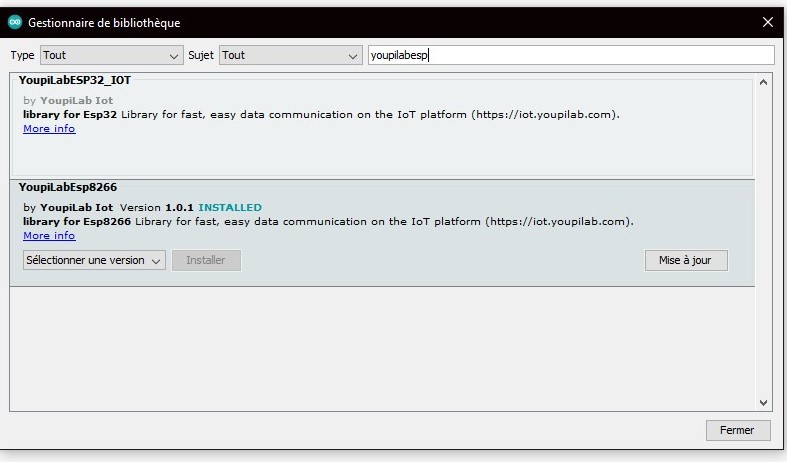
Task: Select the YoupiLabESP32_IOT library entry title
Action: tap(75, 80)
